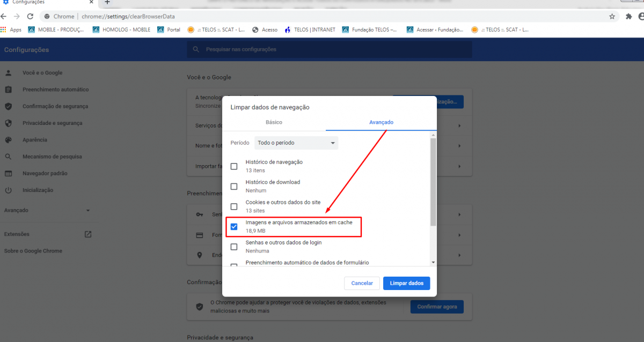Open the Portal bookmark
Screen dimensions: 644x342
[169, 29]
